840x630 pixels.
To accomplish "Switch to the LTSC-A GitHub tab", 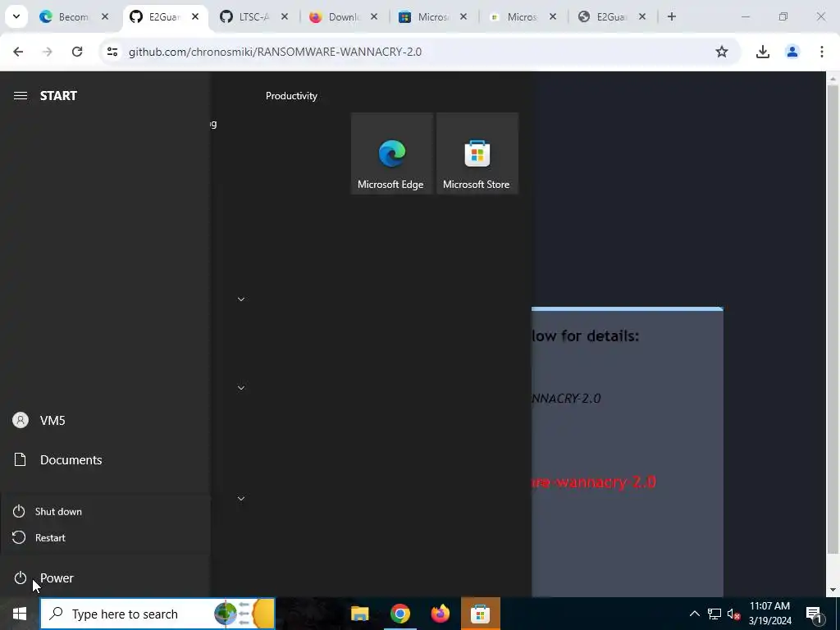I will tap(254, 17).
